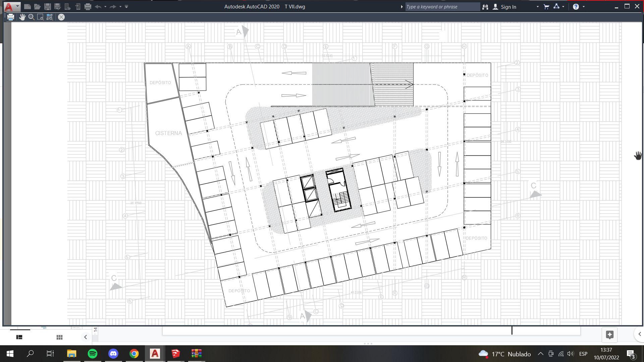
Task: Open Spotify from the Windows taskbar
Action: tap(93, 354)
